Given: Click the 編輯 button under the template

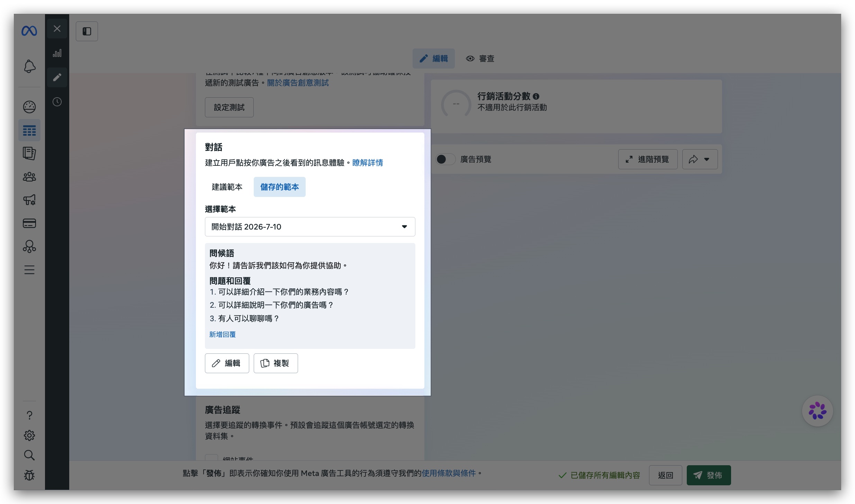Looking at the screenshot, I should pyautogui.click(x=227, y=363).
